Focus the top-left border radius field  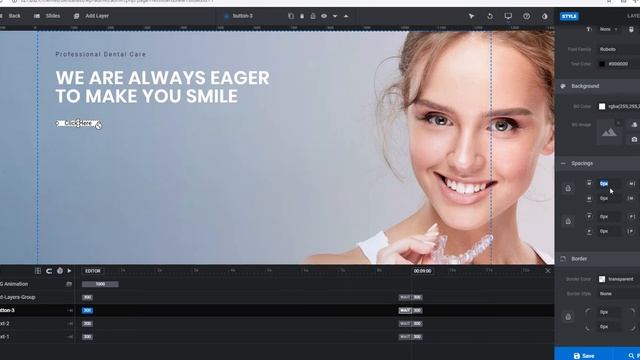coord(609,312)
